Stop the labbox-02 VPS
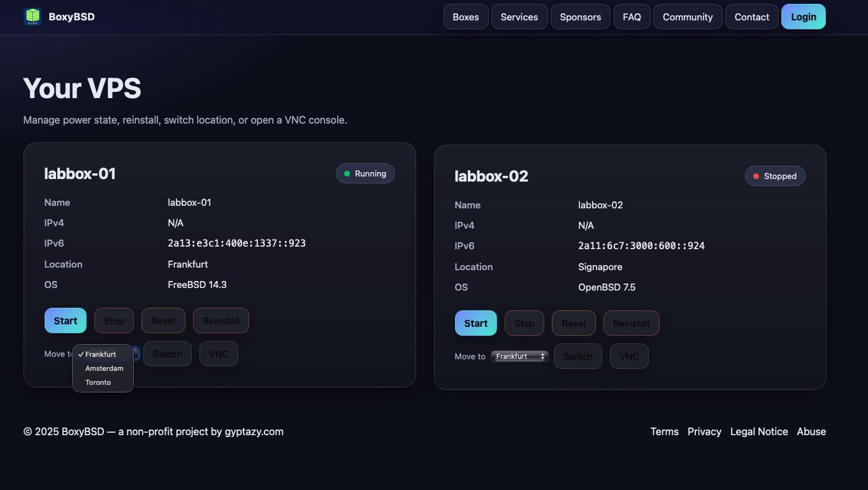Image resolution: width=868 pixels, height=490 pixels. click(x=524, y=323)
